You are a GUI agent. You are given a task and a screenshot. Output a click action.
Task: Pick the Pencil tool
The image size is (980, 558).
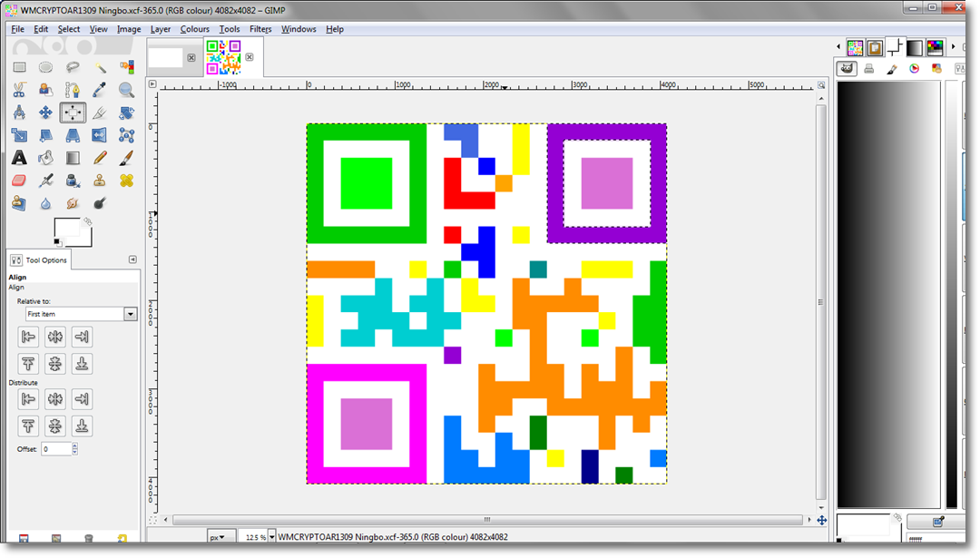tap(100, 158)
